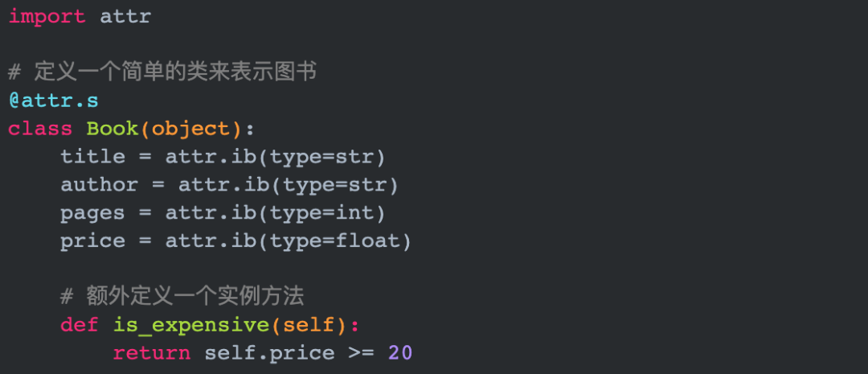Click the comment about extra instance method

(182, 297)
